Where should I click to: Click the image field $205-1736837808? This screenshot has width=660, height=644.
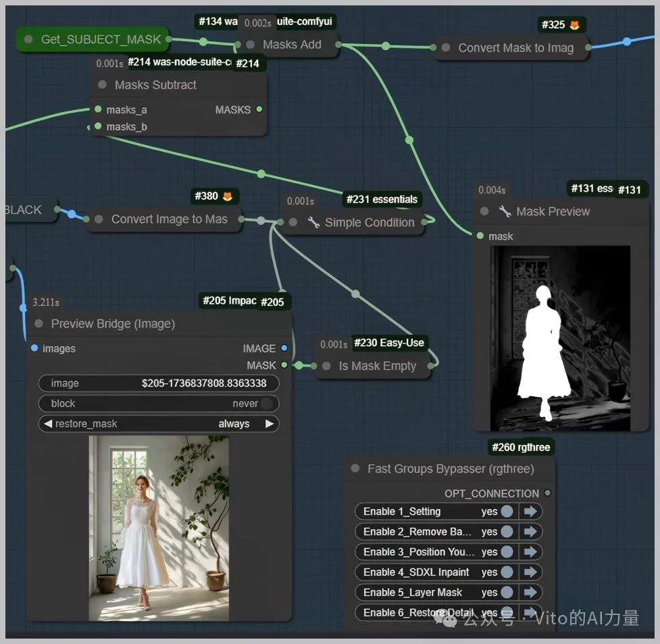point(159,383)
